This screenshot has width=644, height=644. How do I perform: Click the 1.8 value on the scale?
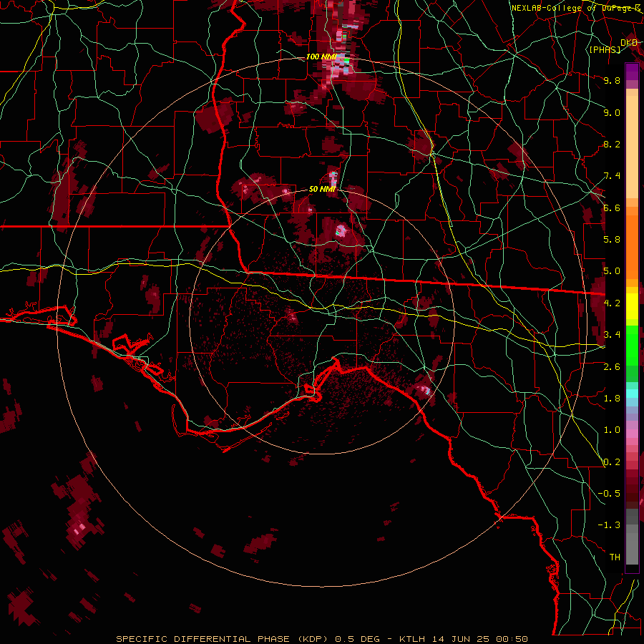(x=612, y=399)
